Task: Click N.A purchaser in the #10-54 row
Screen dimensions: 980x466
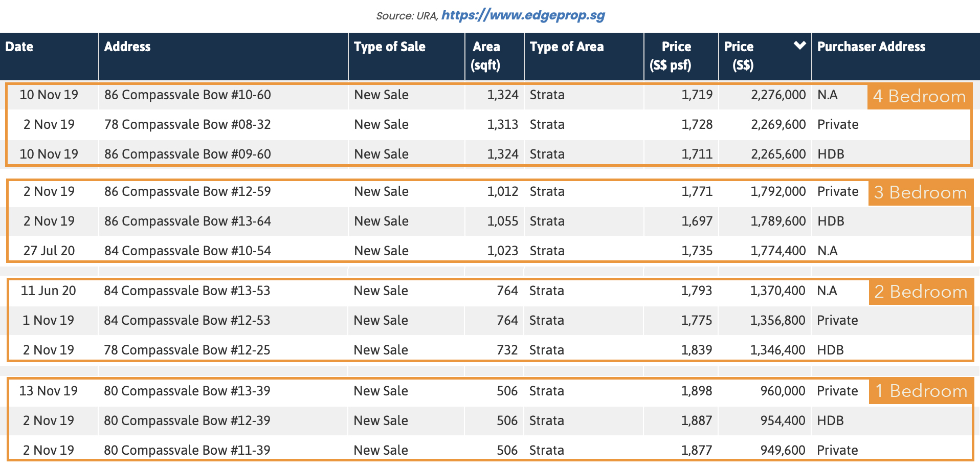Action: 827,251
